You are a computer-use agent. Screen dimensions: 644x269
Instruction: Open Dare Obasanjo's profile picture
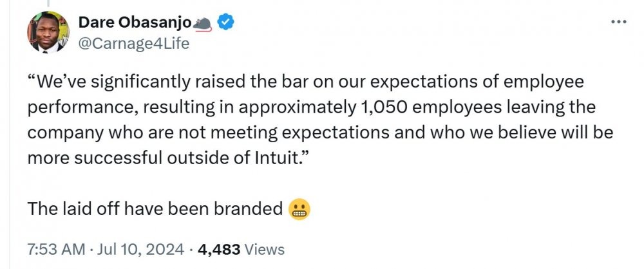(48, 32)
